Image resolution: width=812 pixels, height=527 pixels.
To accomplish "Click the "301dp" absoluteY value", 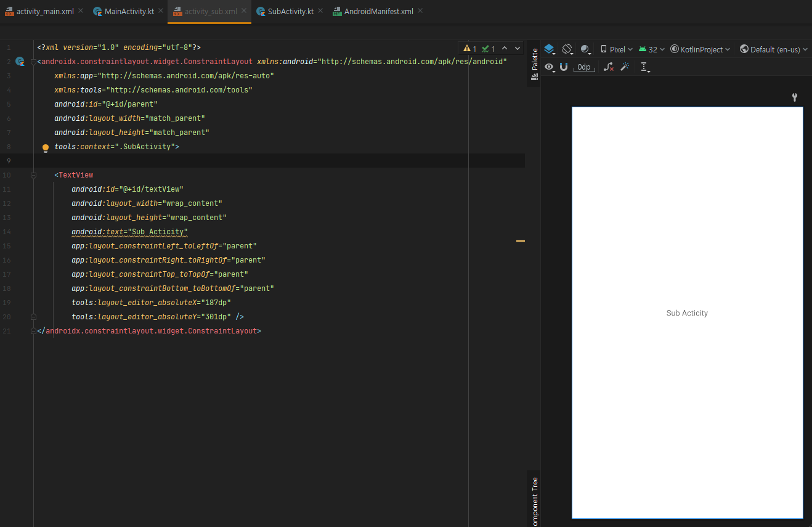I will [216, 317].
